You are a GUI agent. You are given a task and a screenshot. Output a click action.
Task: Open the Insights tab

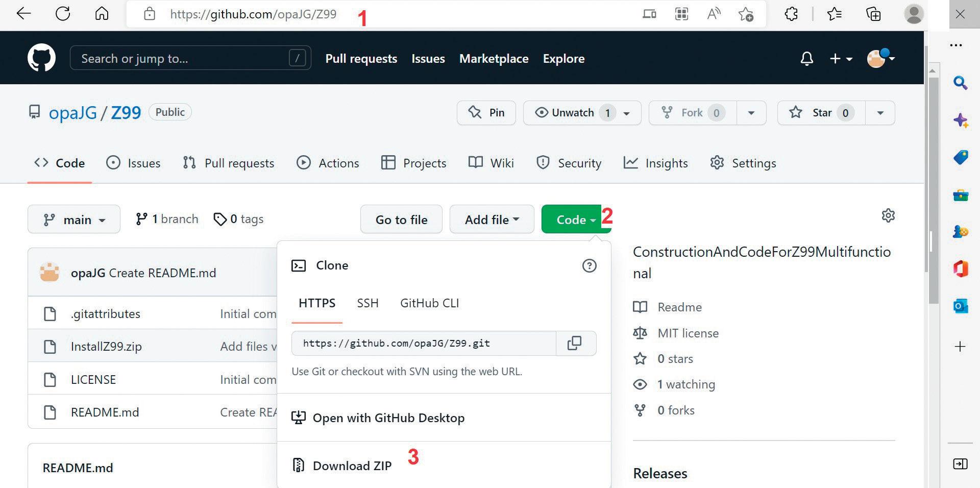pyautogui.click(x=655, y=163)
